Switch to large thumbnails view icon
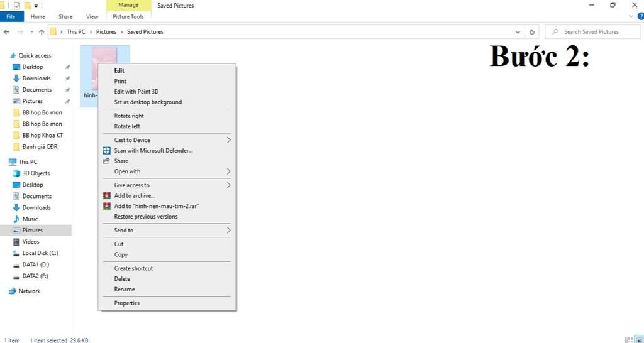644x343 pixels. tap(639, 340)
